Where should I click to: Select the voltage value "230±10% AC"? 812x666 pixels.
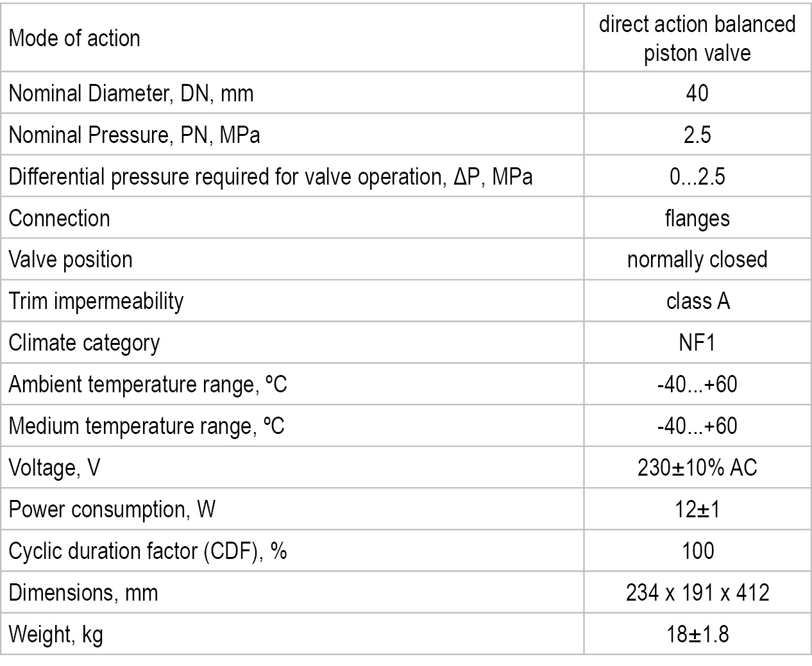coord(697,468)
